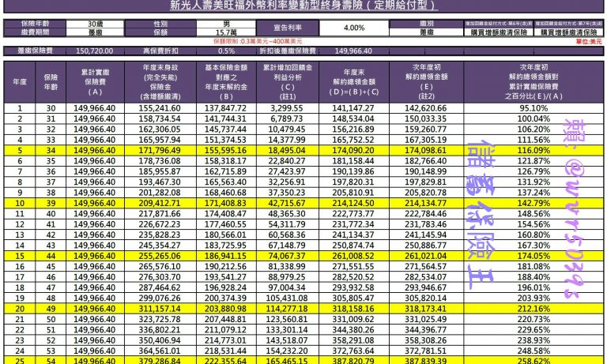Click the cell 185,955.87

click(x=160, y=172)
